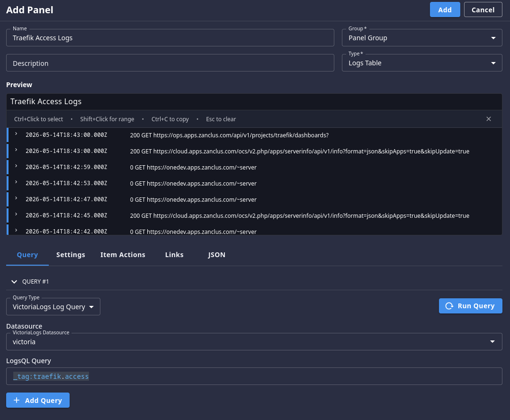Screen dimensions: 510x420
Task: Open the Settings tab
Action: [x=71, y=255]
